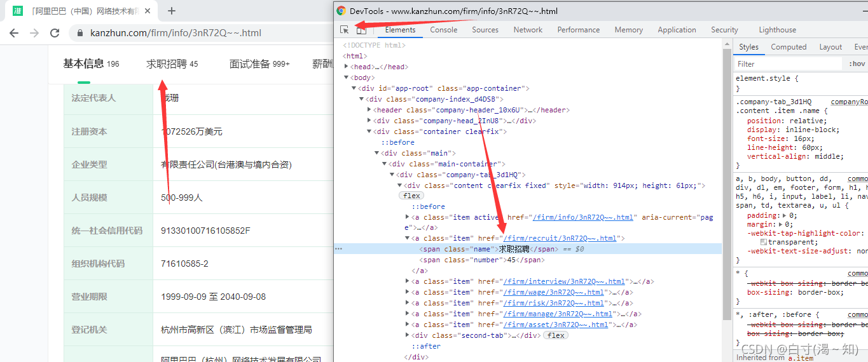Click the flex badge beside second-tab div
The image size is (868, 362).
click(x=556, y=335)
